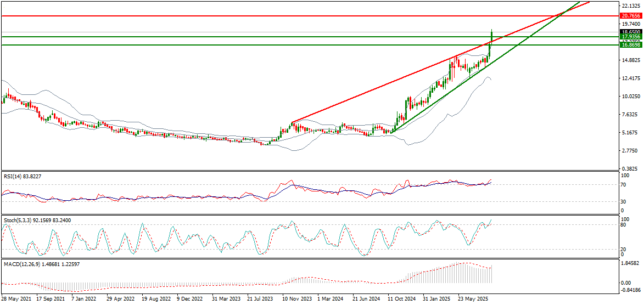Select the green 16.8698 price level label
The height and width of the screenshot is (305, 644).
[x=631, y=45]
